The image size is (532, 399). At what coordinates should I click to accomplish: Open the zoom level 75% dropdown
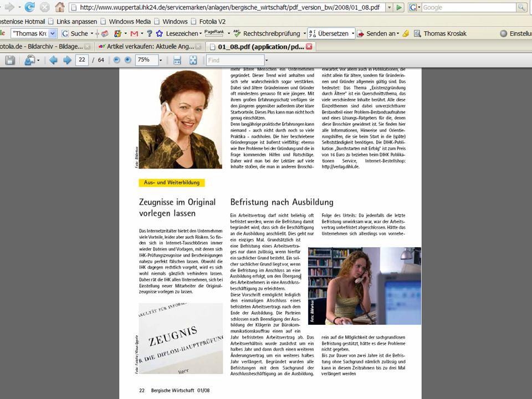pyautogui.click(x=161, y=60)
